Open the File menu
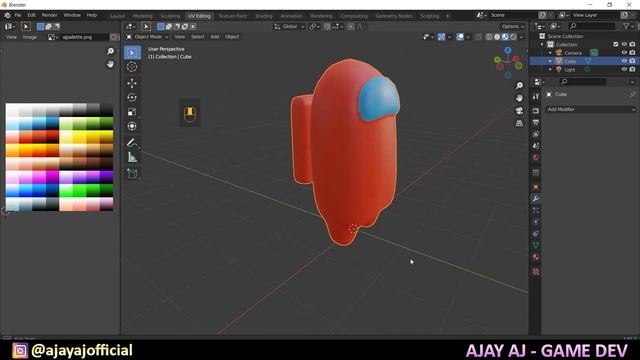This screenshot has height=360, width=640. click(18, 15)
